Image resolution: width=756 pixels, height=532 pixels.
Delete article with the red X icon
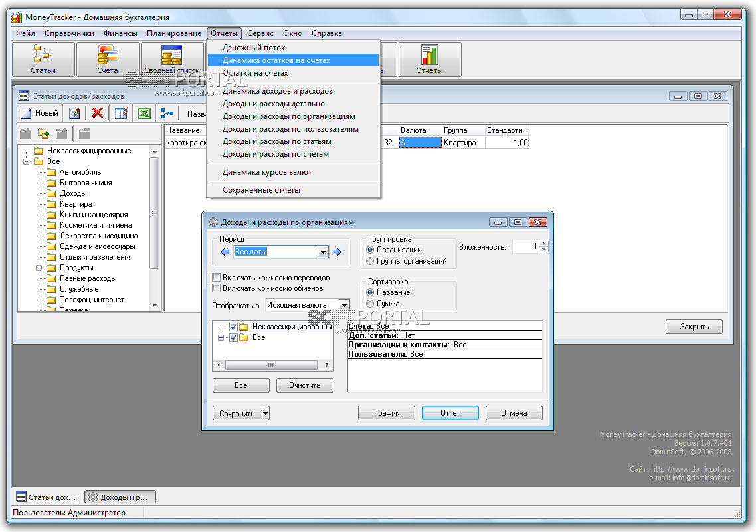pyautogui.click(x=98, y=114)
